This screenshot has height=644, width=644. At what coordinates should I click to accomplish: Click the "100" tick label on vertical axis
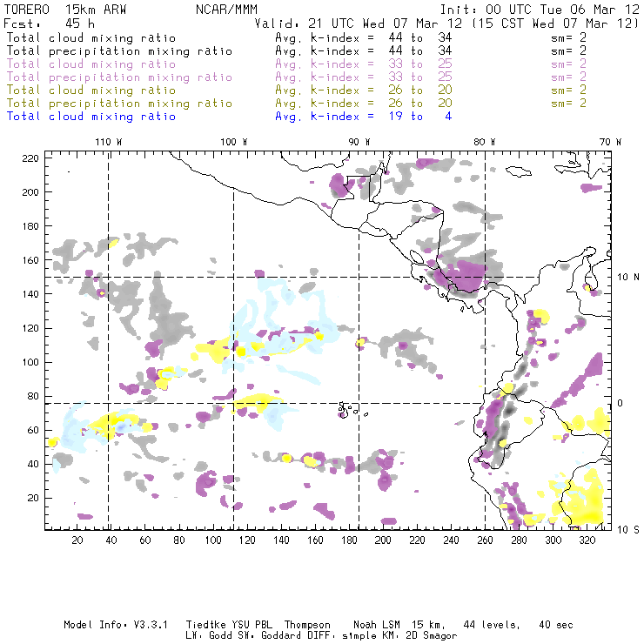[x=30, y=362]
